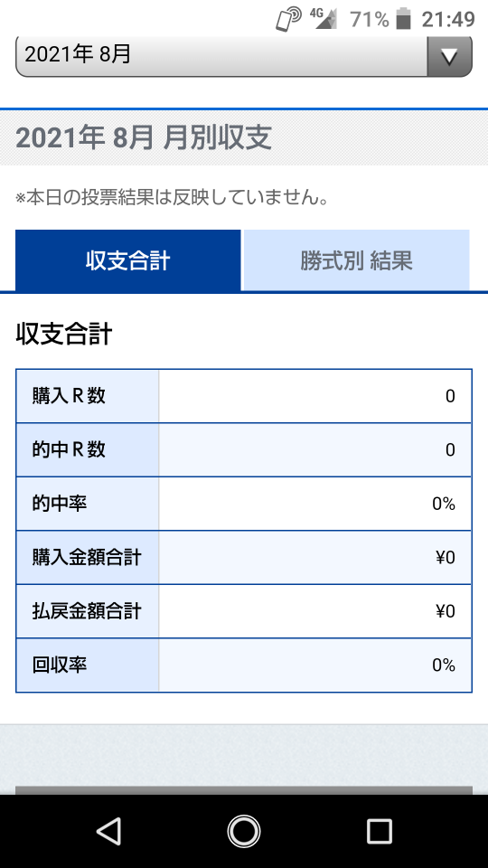Click the dropdown arrow beside 2021年 8月
488x868 pixels.
449,56
